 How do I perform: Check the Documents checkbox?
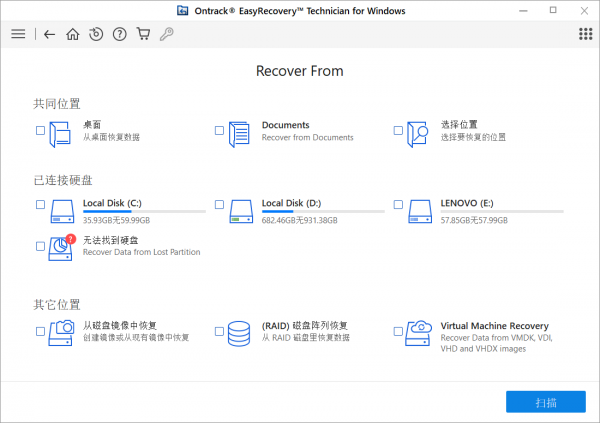pyautogui.click(x=219, y=131)
